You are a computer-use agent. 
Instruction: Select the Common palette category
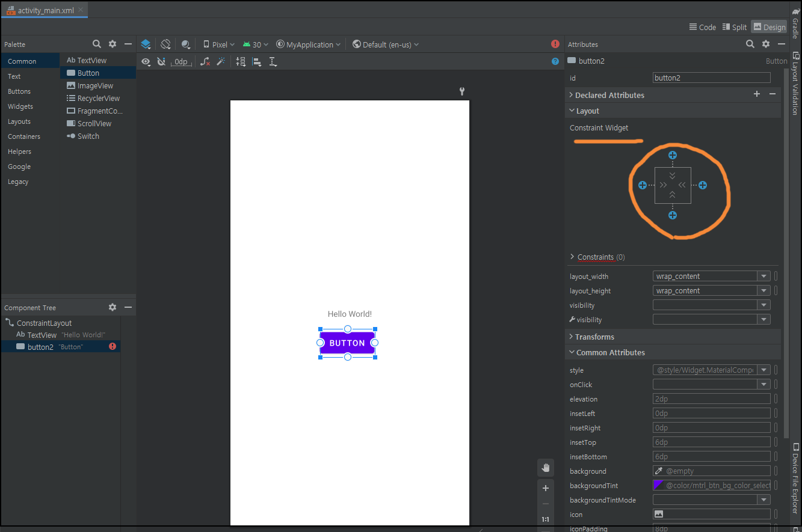[x=29, y=61]
